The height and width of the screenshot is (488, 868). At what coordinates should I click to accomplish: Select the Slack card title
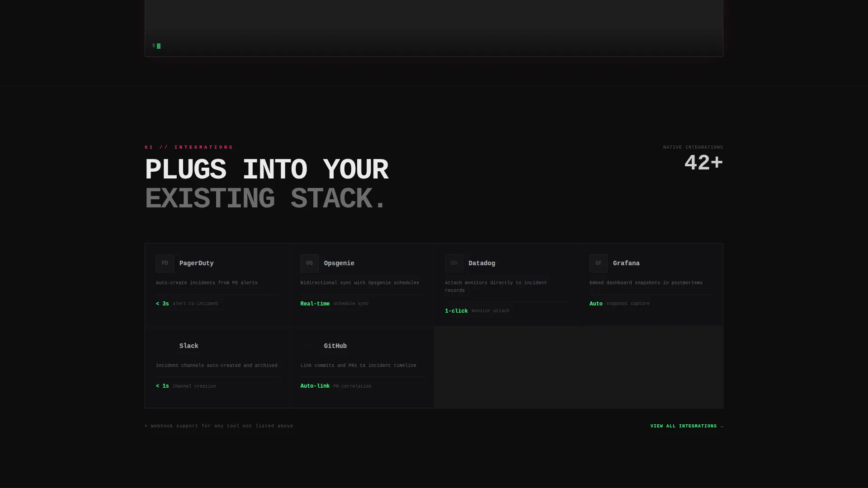point(189,346)
